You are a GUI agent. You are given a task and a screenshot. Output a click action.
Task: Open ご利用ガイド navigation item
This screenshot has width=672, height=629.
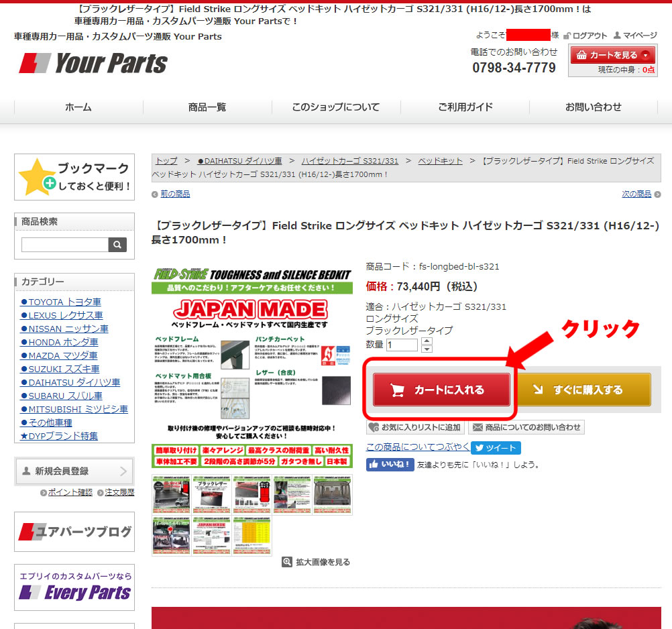(x=465, y=107)
